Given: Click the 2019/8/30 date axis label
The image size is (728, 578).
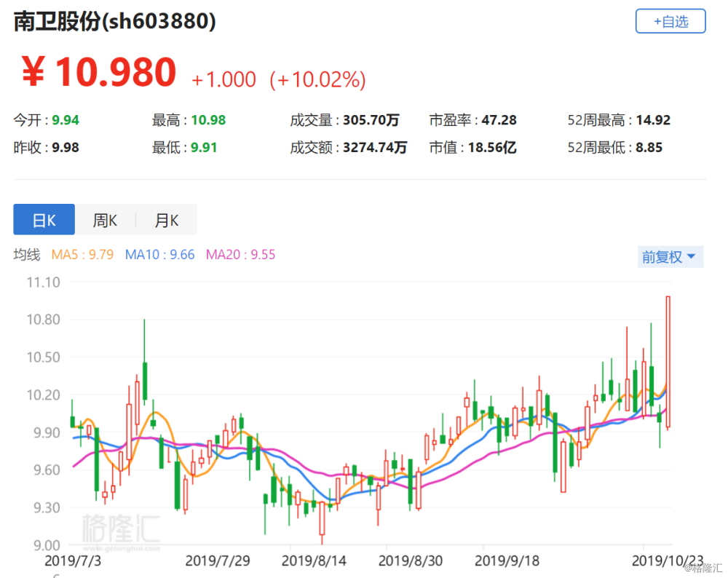Looking at the screenshot, I should (411, 561).
